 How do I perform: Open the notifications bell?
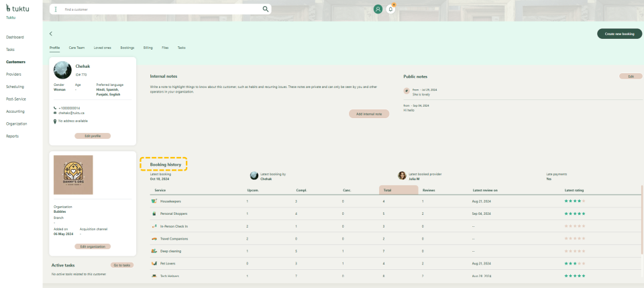coord(390,9)
